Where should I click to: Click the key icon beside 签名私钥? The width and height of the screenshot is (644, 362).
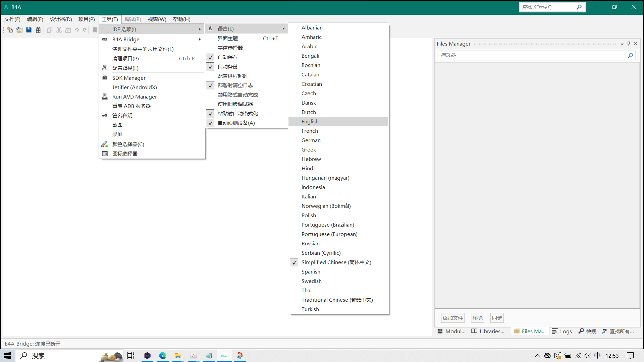tap(105, 115)
